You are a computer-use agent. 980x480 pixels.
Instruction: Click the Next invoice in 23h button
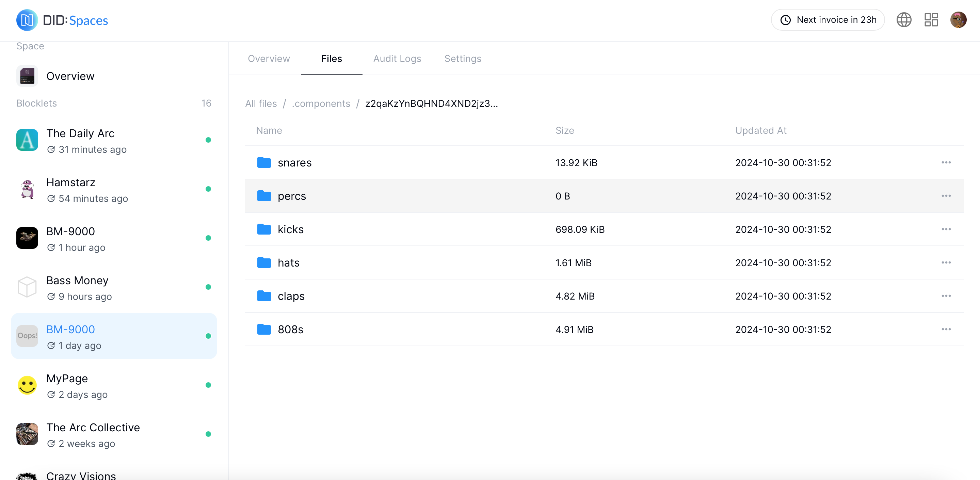point(828,20)
